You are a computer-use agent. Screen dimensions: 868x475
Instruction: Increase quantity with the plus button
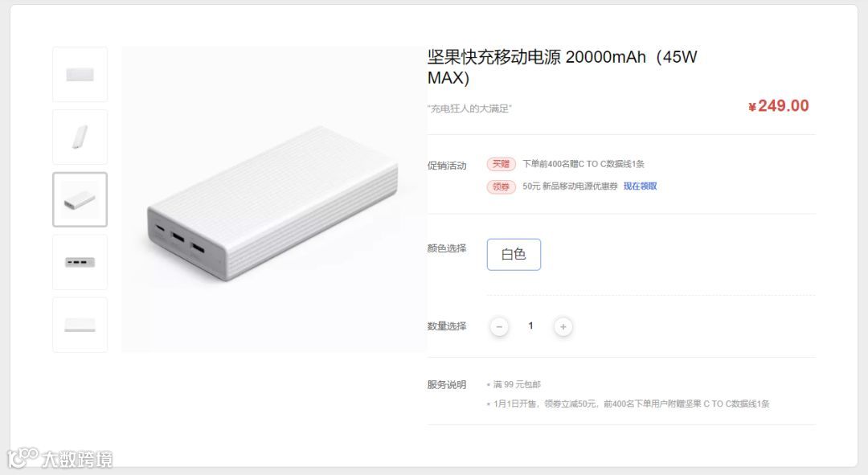point(563,326)
